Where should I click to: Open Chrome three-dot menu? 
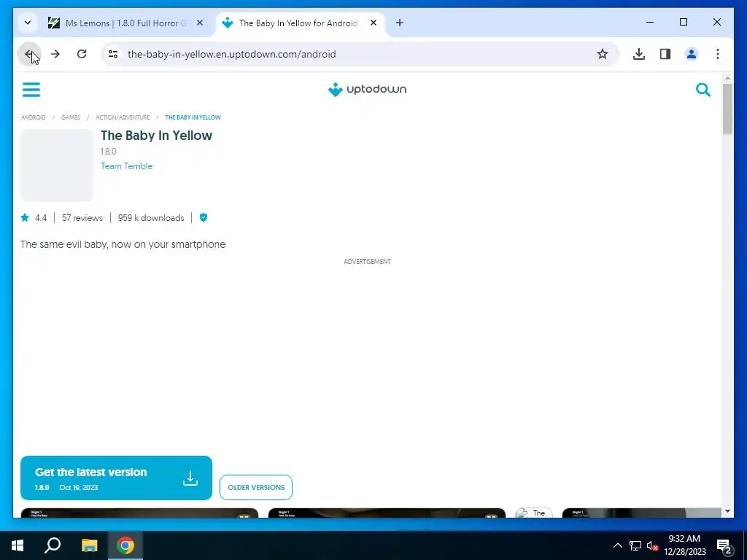(x=718, y=54)
